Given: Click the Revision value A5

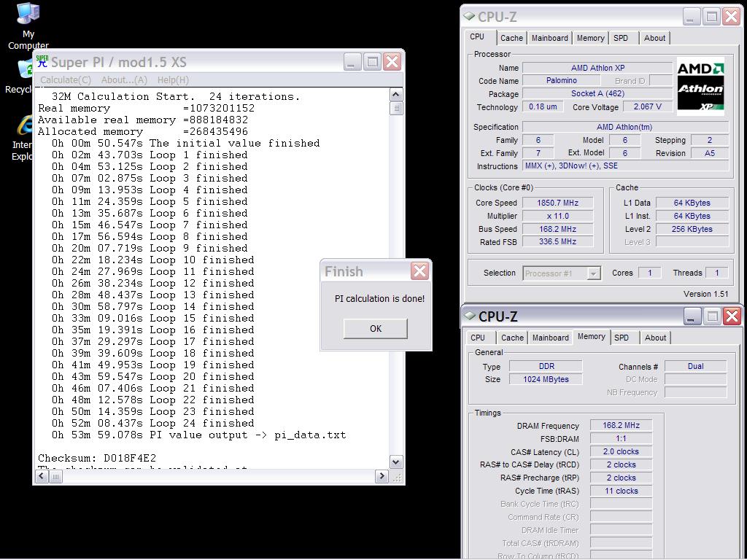Looking at the screenshot, I should 710,153.
